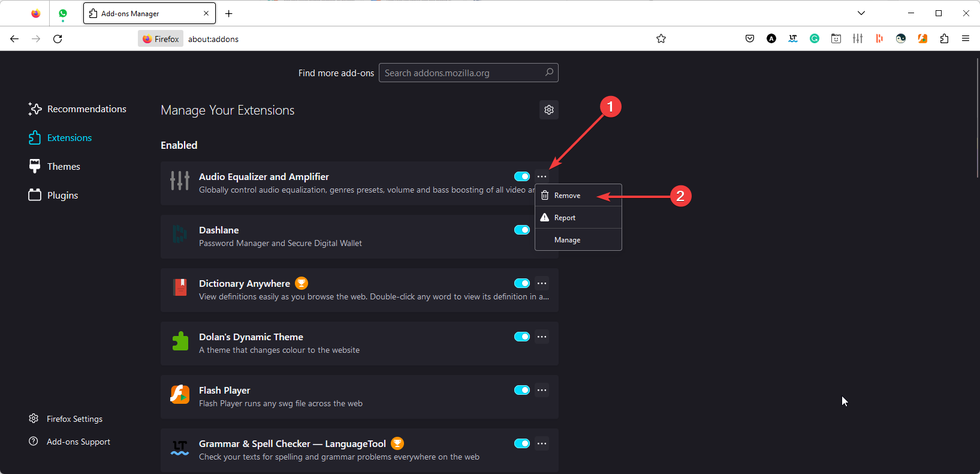Click the Dictionary Anywhere red book icon
The image size is (980, 474).
(180, 287)
